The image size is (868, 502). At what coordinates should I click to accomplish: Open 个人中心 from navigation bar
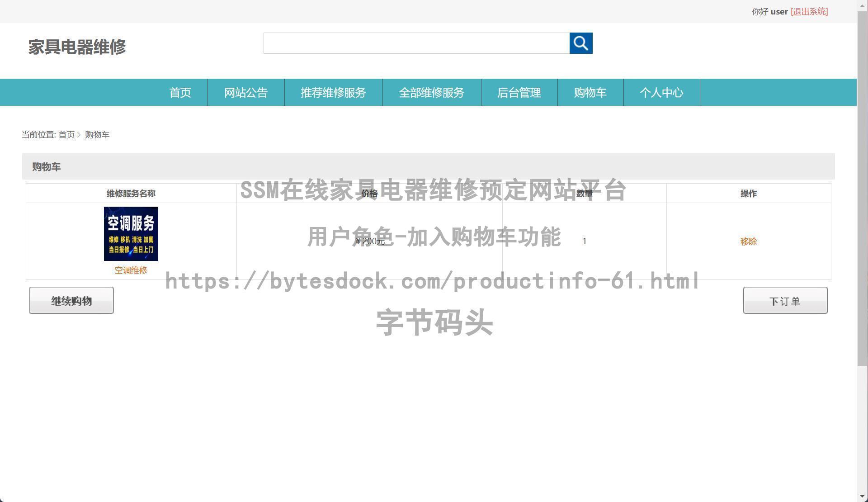pos(661,92)
